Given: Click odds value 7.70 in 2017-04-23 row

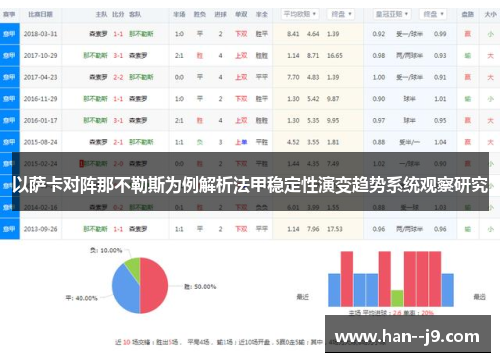Looking at the screenshot, I should click(x=293, y=77).
